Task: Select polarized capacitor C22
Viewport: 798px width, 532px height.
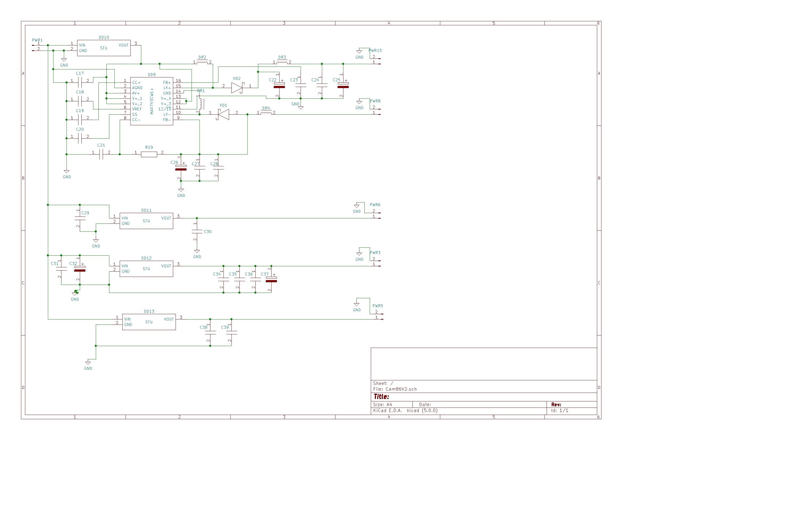Action: (279, 85)
